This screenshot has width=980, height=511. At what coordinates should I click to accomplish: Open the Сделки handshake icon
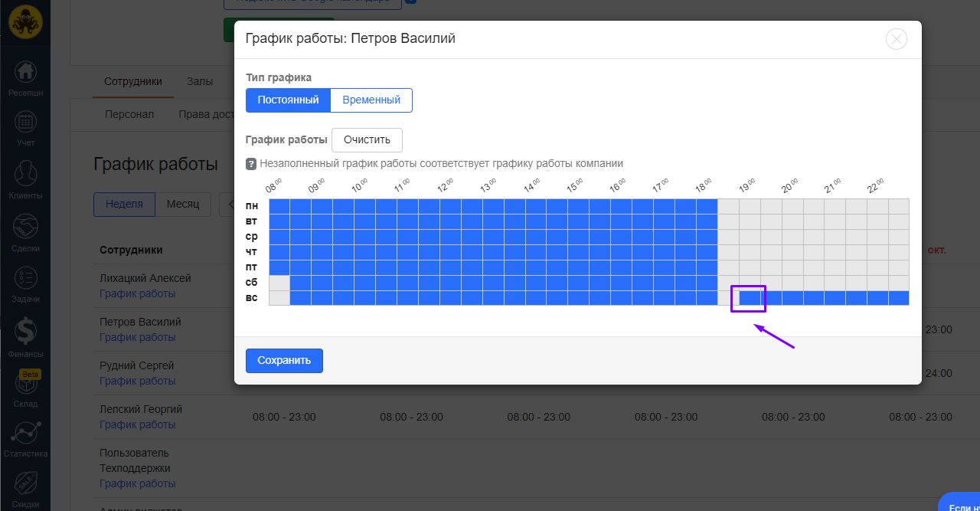coord(25,228)
